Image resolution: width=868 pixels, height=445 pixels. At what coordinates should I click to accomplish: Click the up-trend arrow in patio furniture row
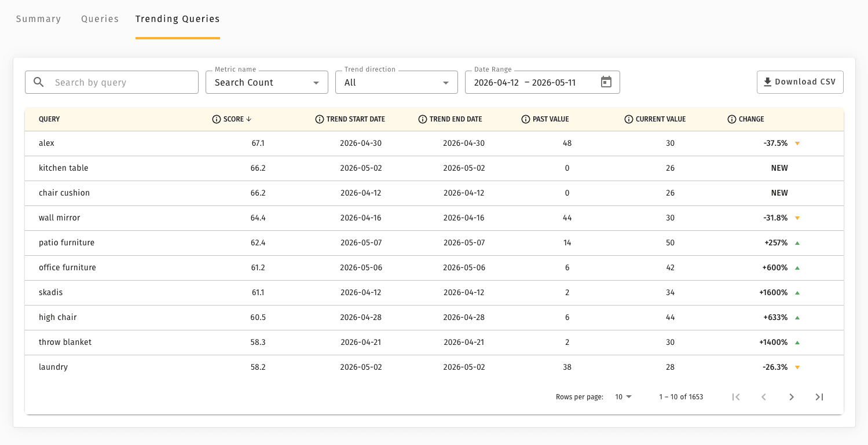(797, 243)
